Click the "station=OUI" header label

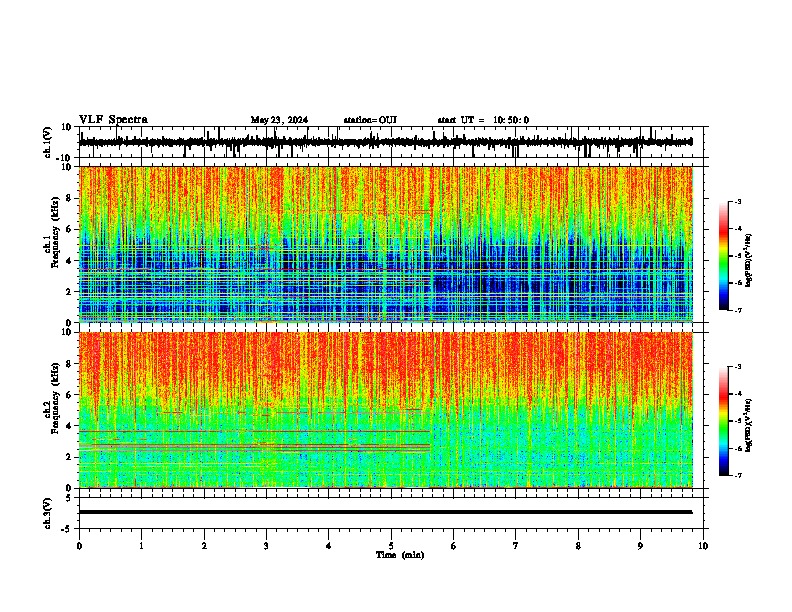tap(370, 120)
